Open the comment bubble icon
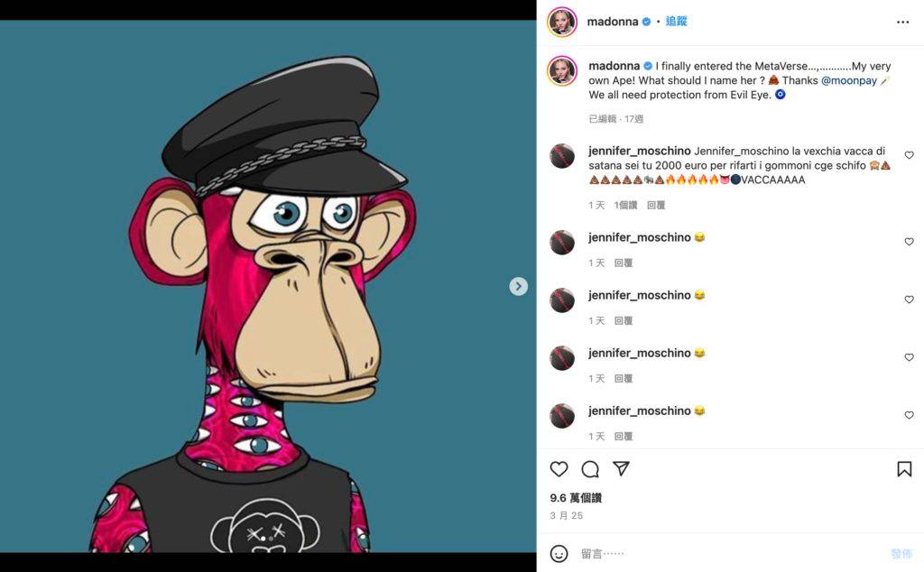The image size is (924, 572). 590,469
